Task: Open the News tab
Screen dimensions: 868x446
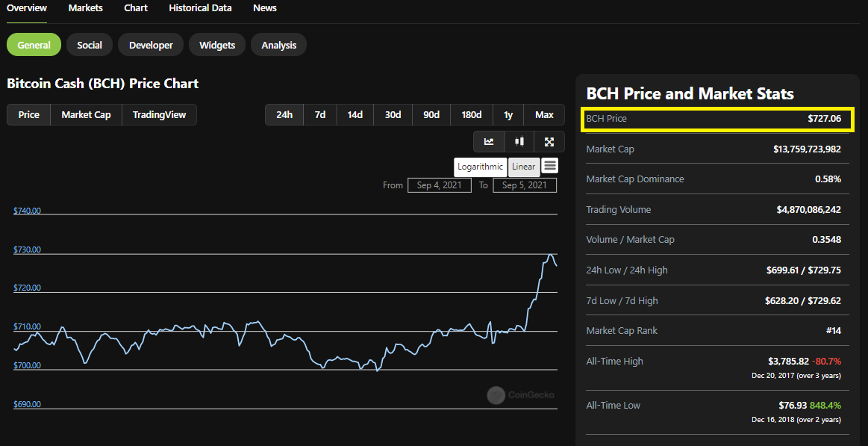Action: tap(265, 8)
